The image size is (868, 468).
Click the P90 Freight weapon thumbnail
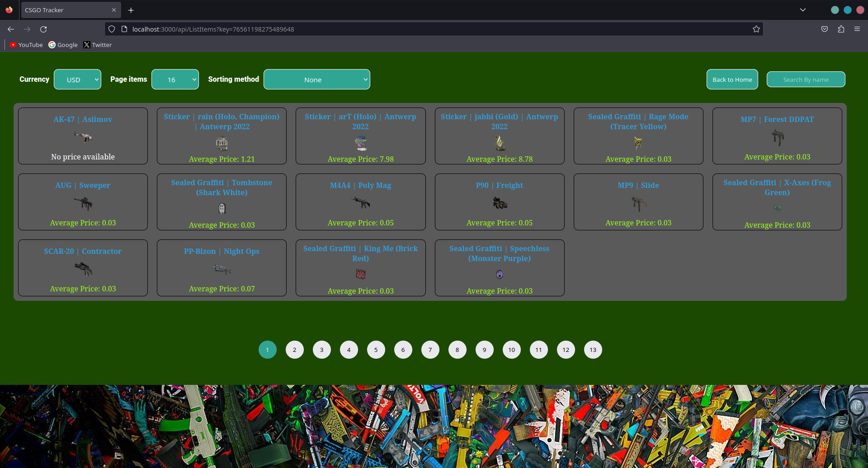[499, 203]
